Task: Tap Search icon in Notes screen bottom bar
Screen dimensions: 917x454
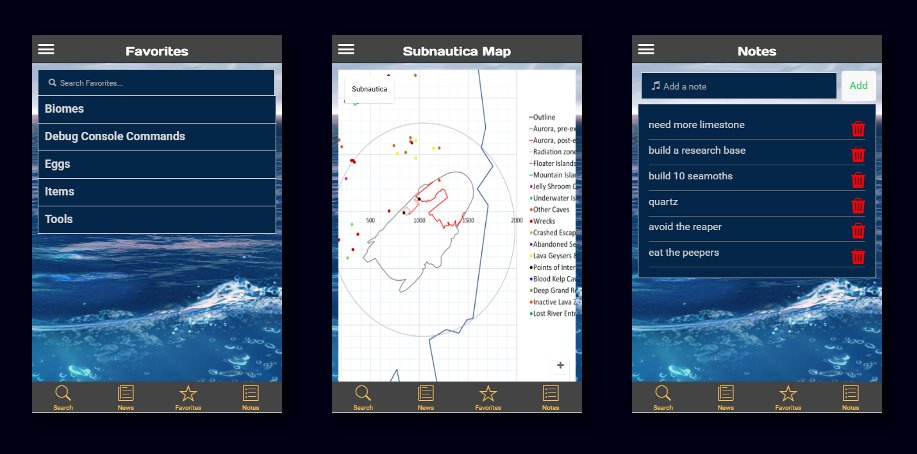Action: pyautogui.click(x=663, y=393)
